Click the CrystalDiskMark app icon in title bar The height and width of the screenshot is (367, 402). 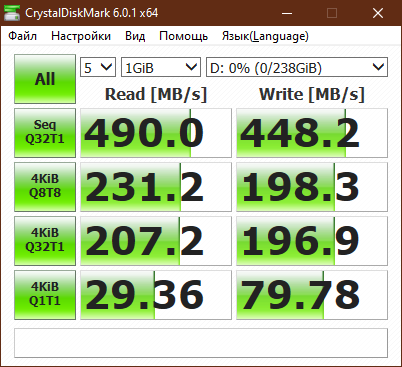(x=12, y=13)
